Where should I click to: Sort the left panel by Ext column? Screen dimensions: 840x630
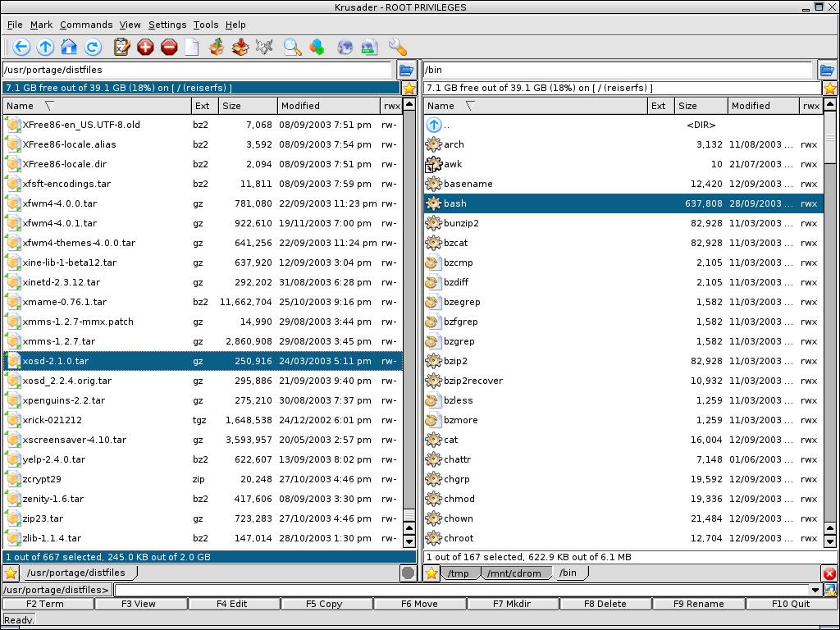tap(204, 106)
